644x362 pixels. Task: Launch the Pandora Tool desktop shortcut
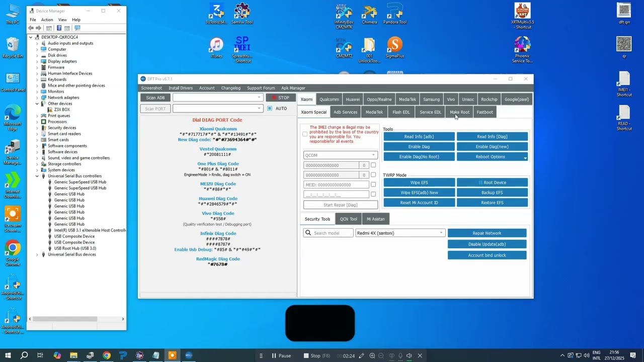pos(395,14)
